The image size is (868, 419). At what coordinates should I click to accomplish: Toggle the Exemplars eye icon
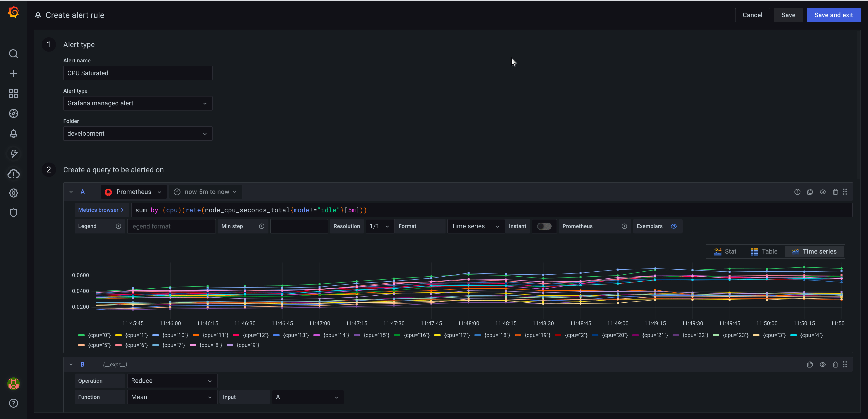click(x=674, y=226)
